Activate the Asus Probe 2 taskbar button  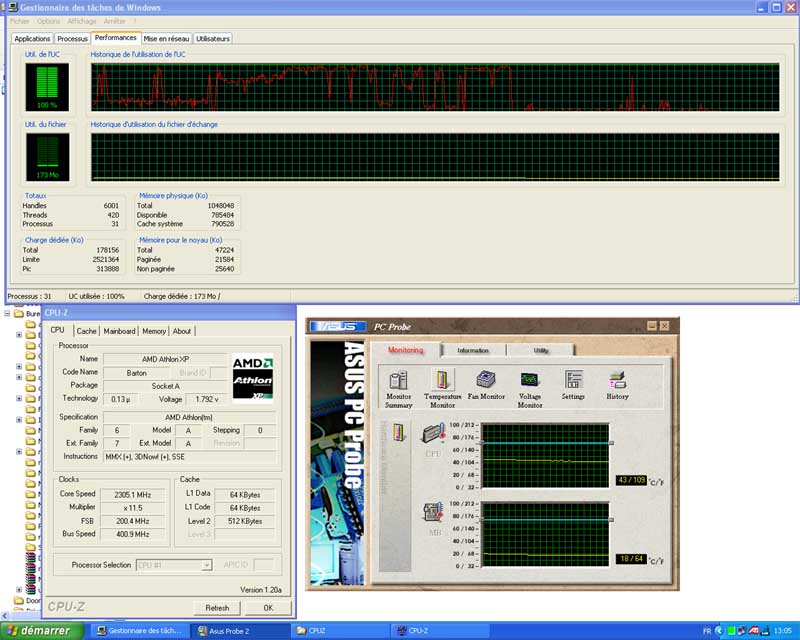pos(240,631)
